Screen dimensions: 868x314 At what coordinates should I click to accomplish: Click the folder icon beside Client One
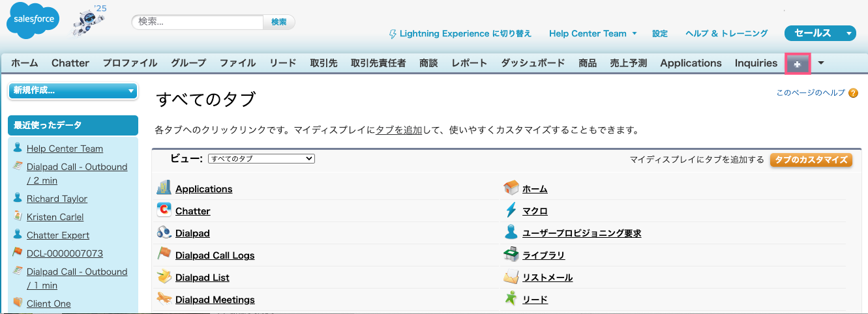[x=18, y=303]
